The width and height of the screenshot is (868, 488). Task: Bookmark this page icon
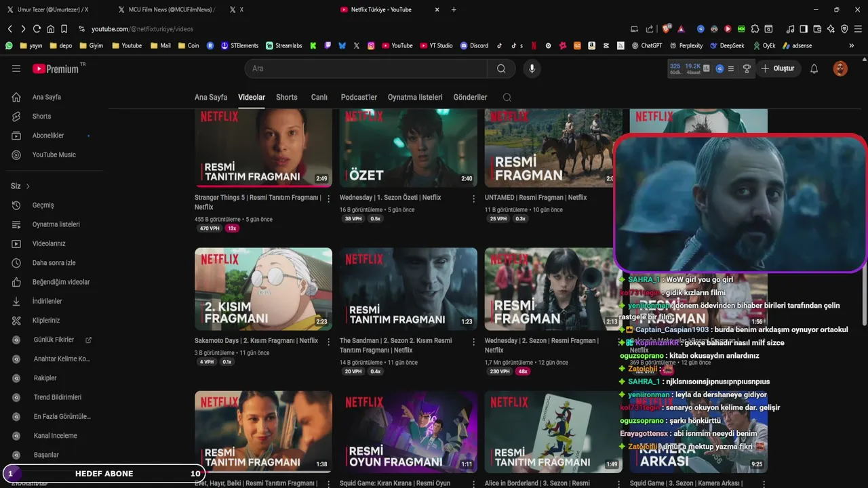[64, 29]
